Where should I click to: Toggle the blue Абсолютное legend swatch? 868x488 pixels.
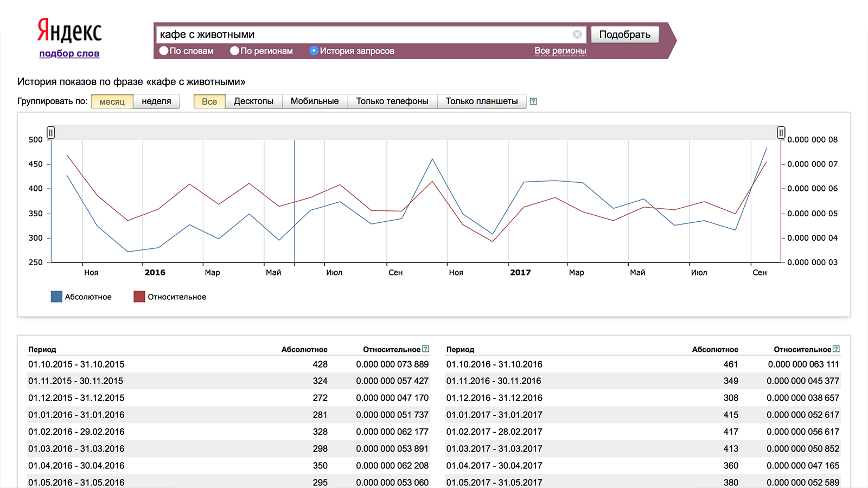pyautogui.click(x=56, y=297)
